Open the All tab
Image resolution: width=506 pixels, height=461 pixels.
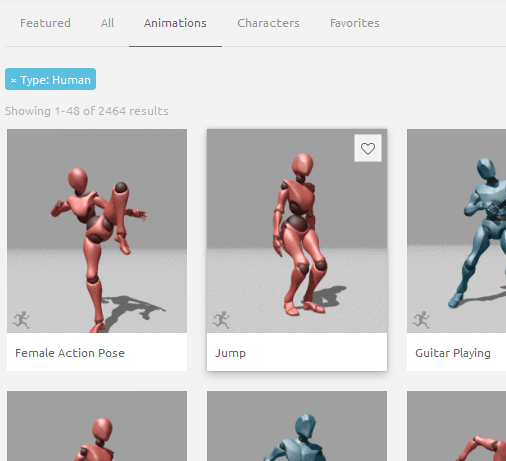coord(107,23)
